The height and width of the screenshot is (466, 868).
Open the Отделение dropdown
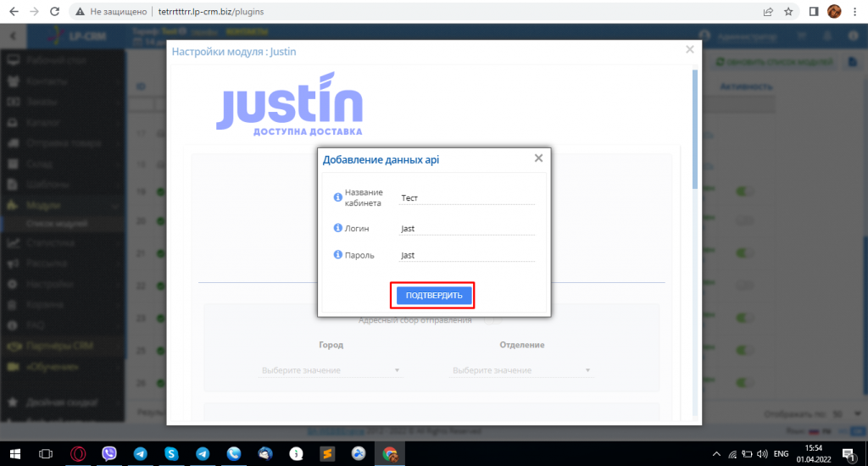521,370
